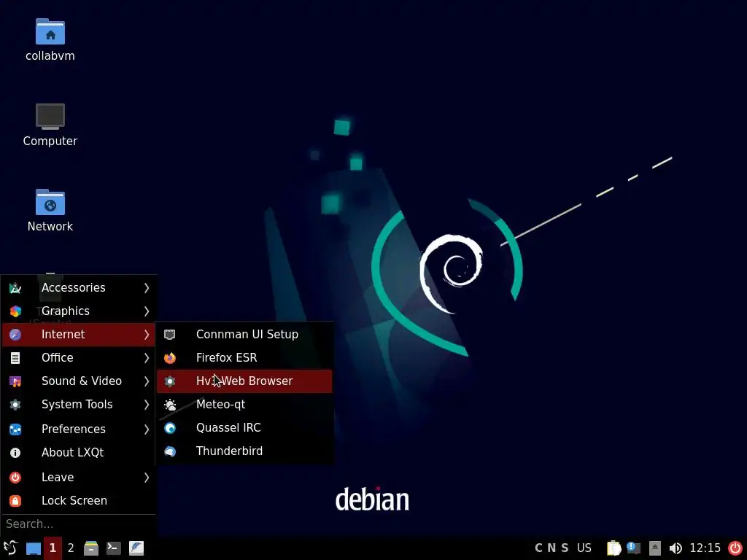Image resolution: width=747 pixels, height=560 pixels.
Task: Click the Meteo-qt weather icon
Action: [169, 404]
